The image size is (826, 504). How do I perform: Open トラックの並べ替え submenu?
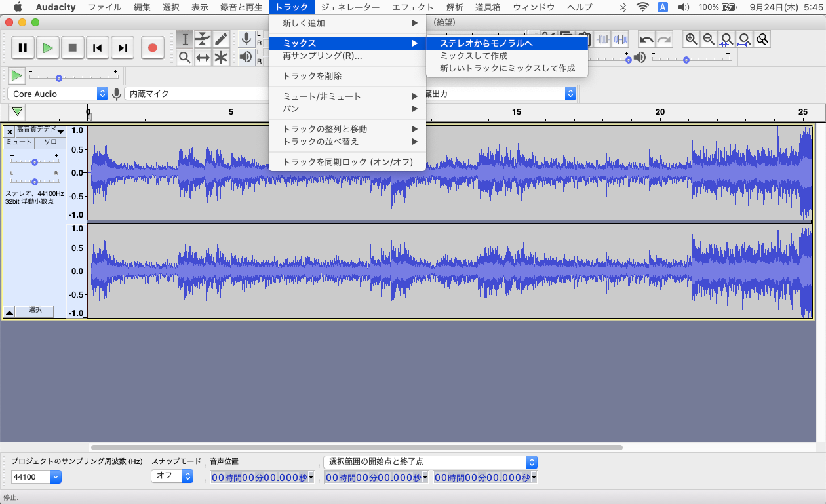point(347,142)
